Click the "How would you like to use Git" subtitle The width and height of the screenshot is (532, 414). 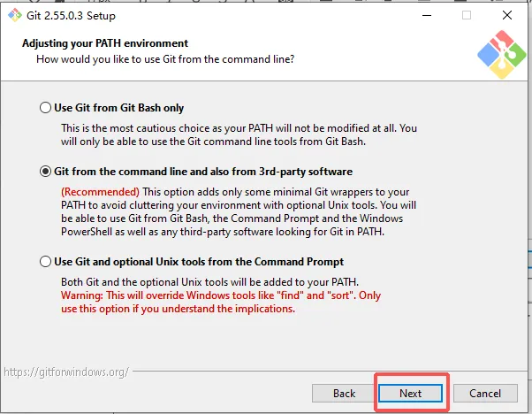(x=165, y=59)
